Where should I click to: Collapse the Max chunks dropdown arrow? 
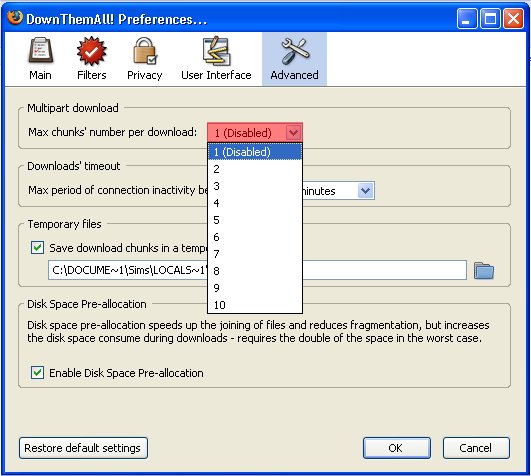click(293, 132)
